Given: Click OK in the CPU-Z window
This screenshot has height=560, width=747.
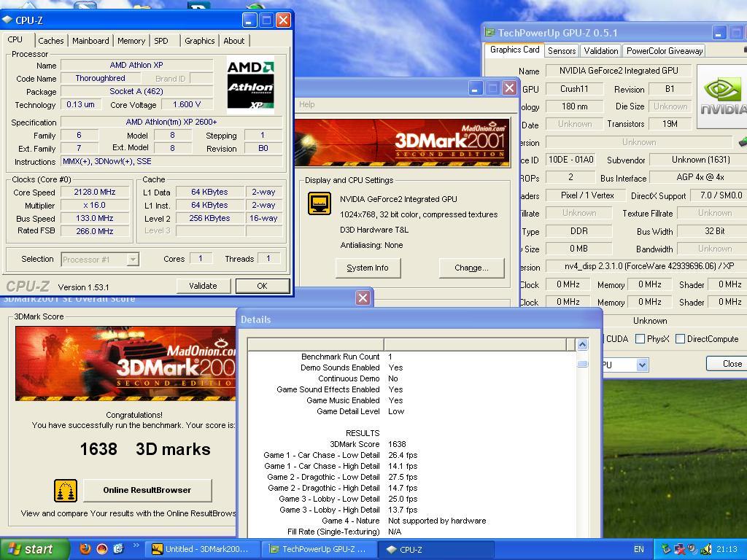Looking at the screenshot, I should [262, 286].
